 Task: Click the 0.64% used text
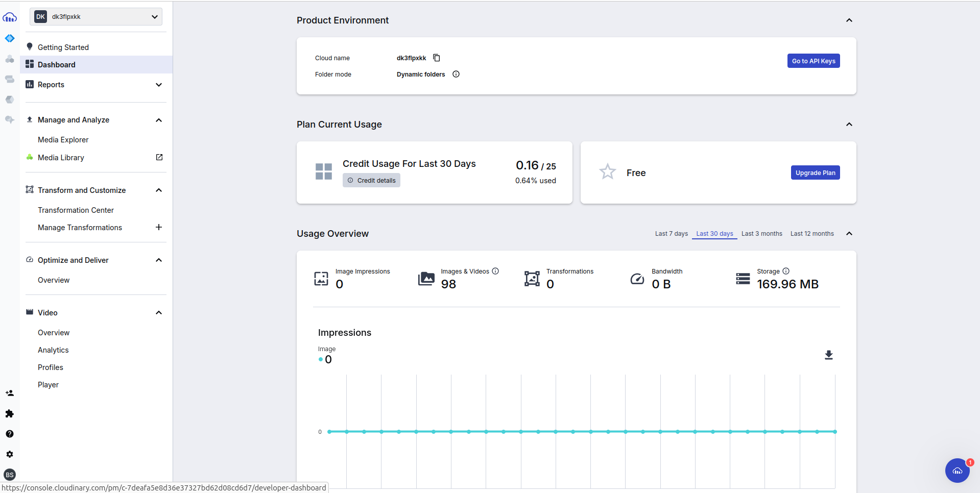click(535, 181)
